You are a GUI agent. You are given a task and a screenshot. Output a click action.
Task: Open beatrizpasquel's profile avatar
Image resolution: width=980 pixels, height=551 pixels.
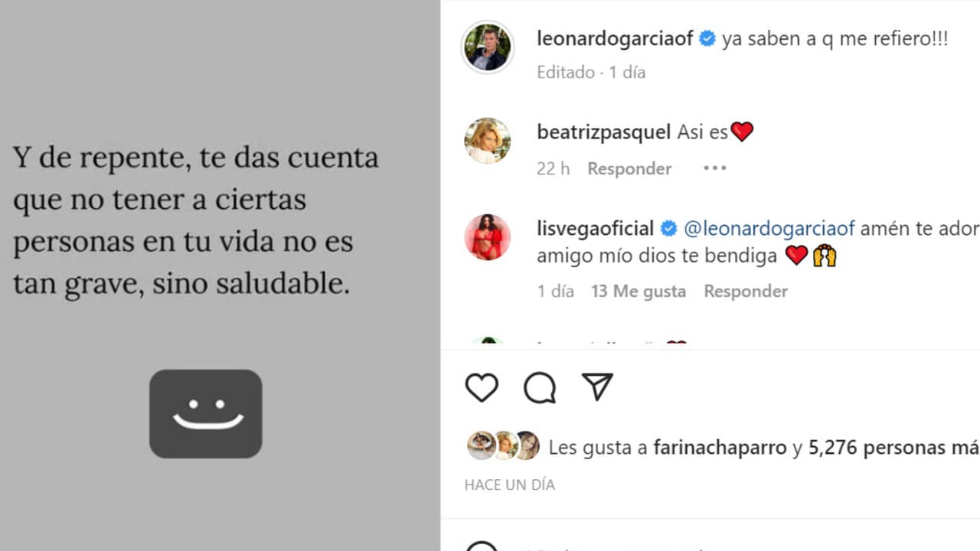click(x=488, y=142)
